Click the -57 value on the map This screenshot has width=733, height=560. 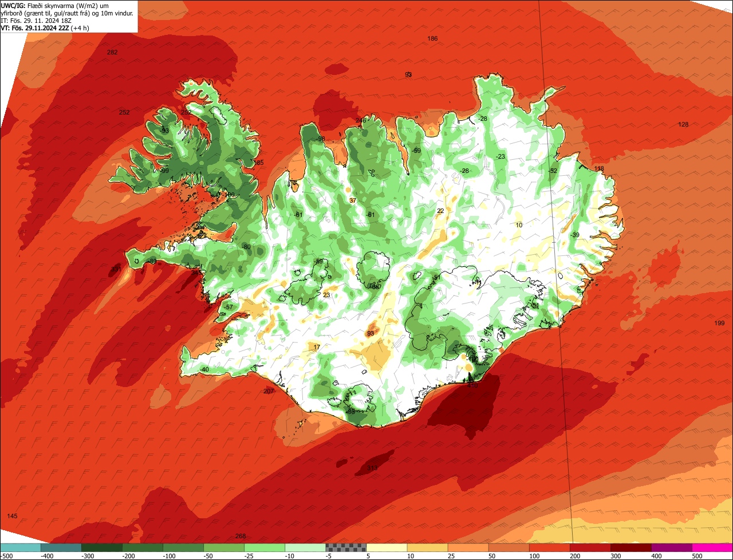pyautogui.click(x=228, y=307)
